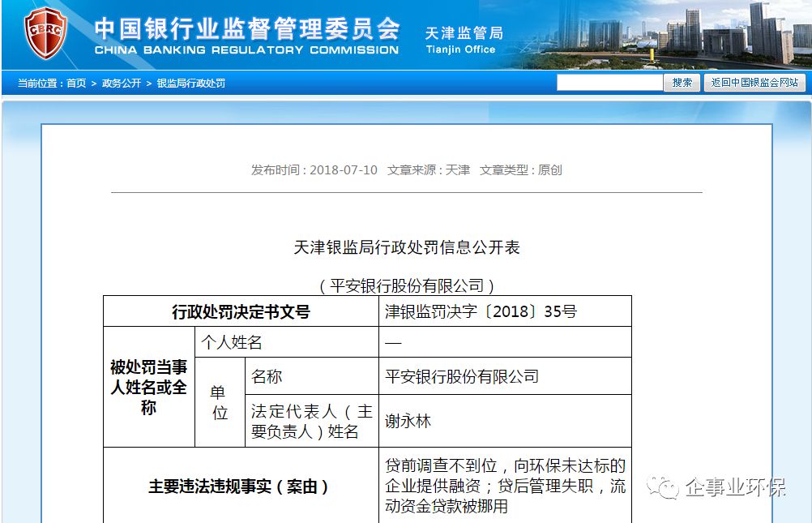Select the name 谢永林
Screen dimensions: 812x523
coord(408,421)
